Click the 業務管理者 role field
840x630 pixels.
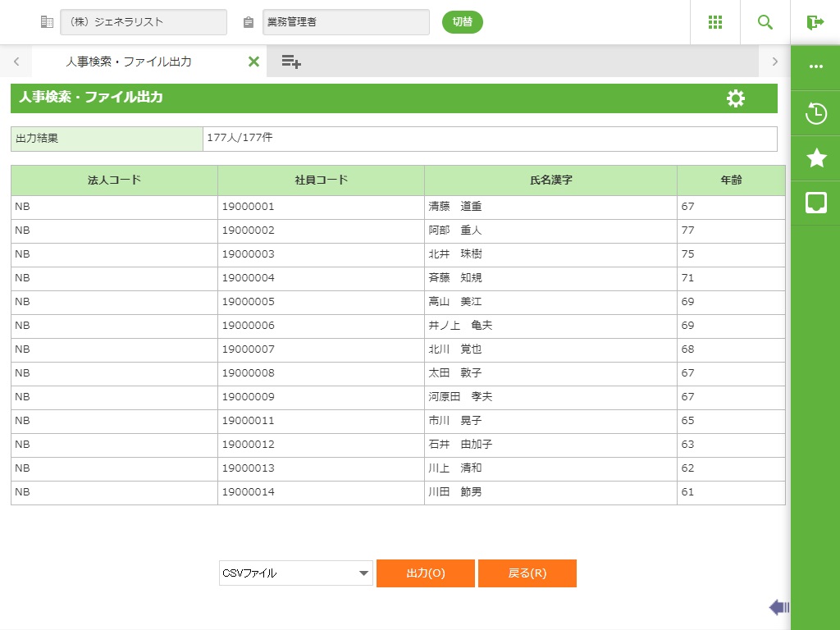pyautogui.click(x=345, y=22)
